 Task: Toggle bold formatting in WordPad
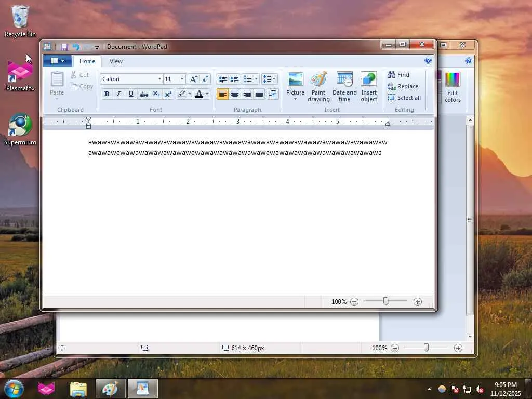click(107, 94)
